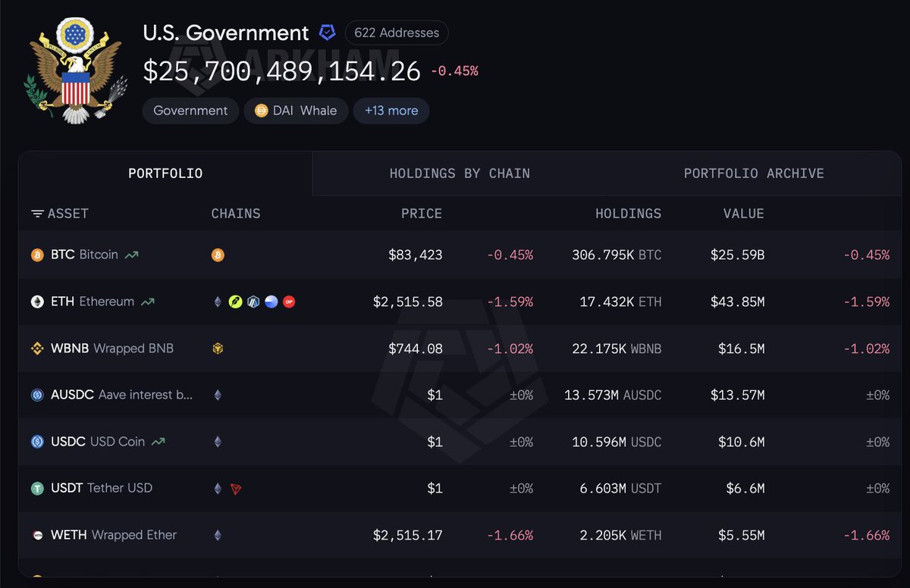
Task: Click the green trend arrow beside USD Coin
Action: click(x=158, y=442)
